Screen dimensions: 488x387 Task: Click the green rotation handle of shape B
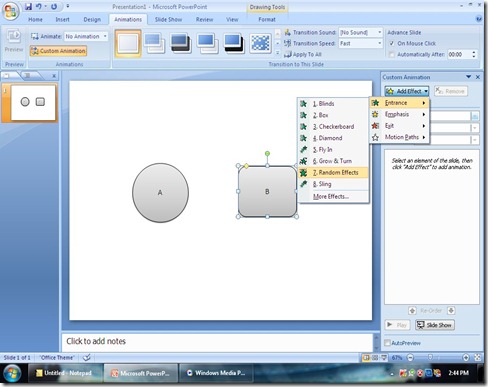pyautogui.click(x=267, y=154)
